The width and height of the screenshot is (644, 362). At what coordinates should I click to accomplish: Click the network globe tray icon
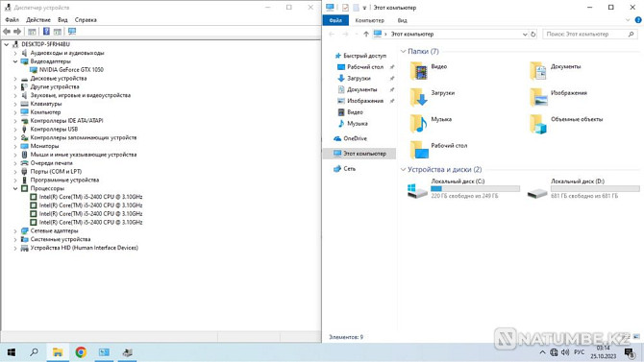554,352
